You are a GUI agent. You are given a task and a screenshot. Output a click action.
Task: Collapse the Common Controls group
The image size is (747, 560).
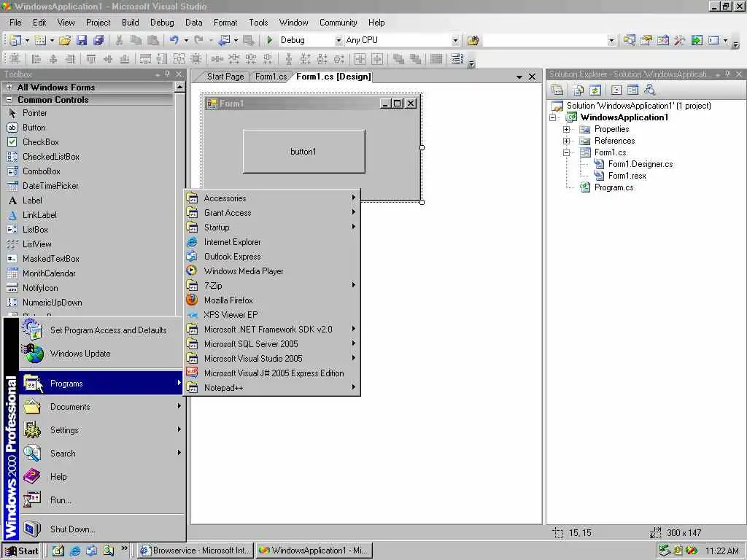(x=9, y=100)
